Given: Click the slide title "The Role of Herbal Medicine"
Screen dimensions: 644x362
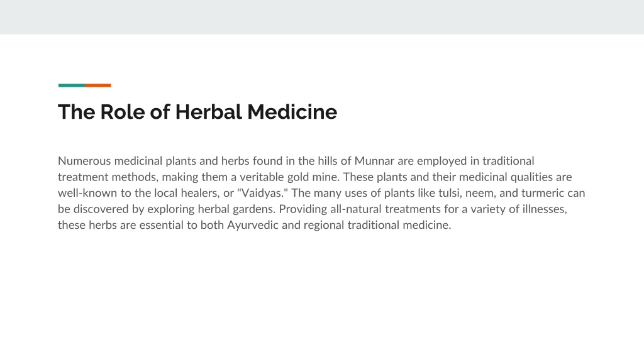Looking at the screenshot, I should [x=197, y=112].
